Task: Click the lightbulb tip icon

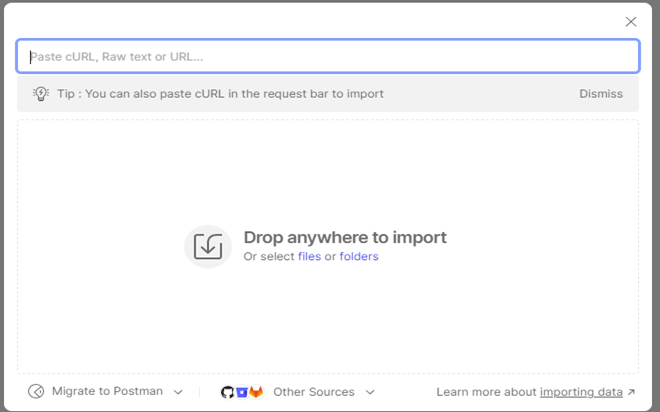Action: coord(41,94)
